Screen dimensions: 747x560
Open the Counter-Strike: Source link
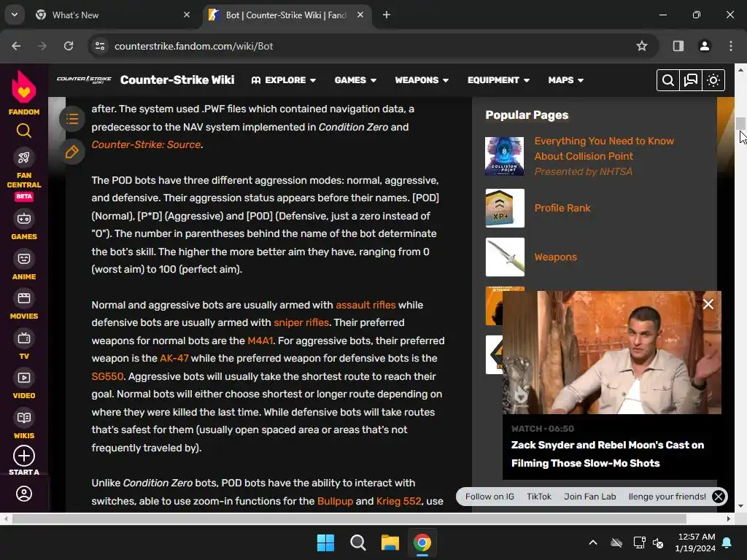pyautogui.click(x=146, y=145)
